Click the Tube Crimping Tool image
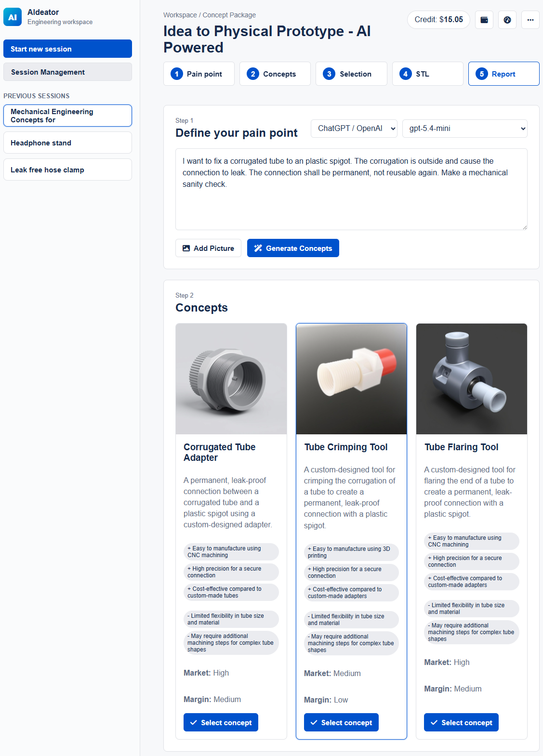The height and width of the screenshot is (756, 543). point(351,379)
